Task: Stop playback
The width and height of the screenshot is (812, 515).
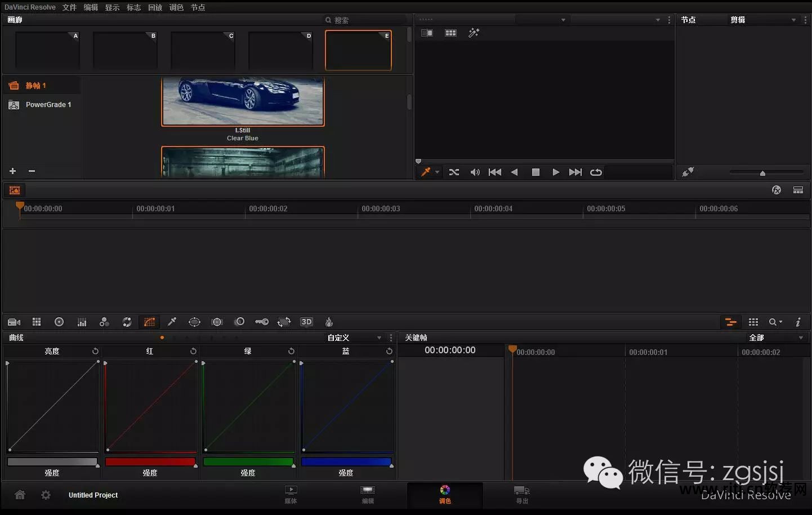Action: [536, 172]
